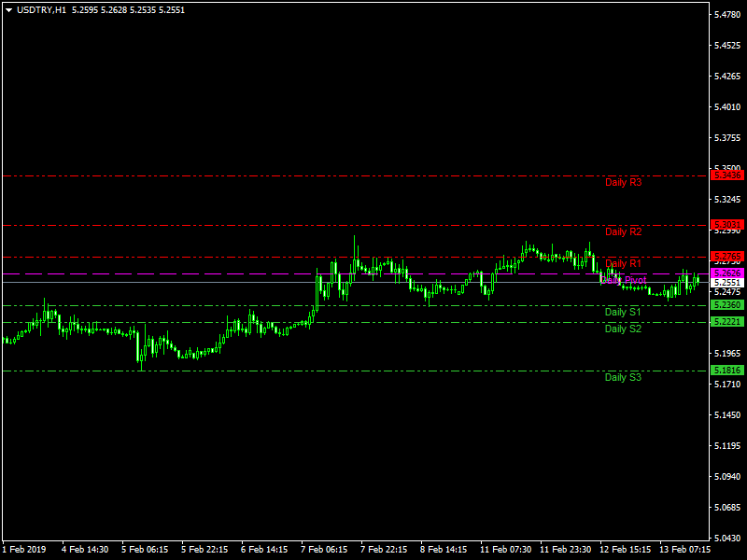Select the Daily R2 line label
747x560 pixels.
(623, 231)
